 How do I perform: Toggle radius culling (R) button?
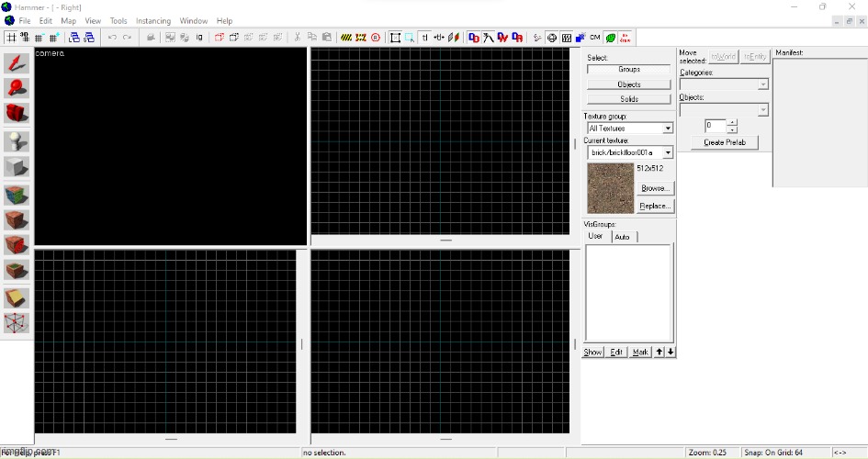[x=376, y=38]
